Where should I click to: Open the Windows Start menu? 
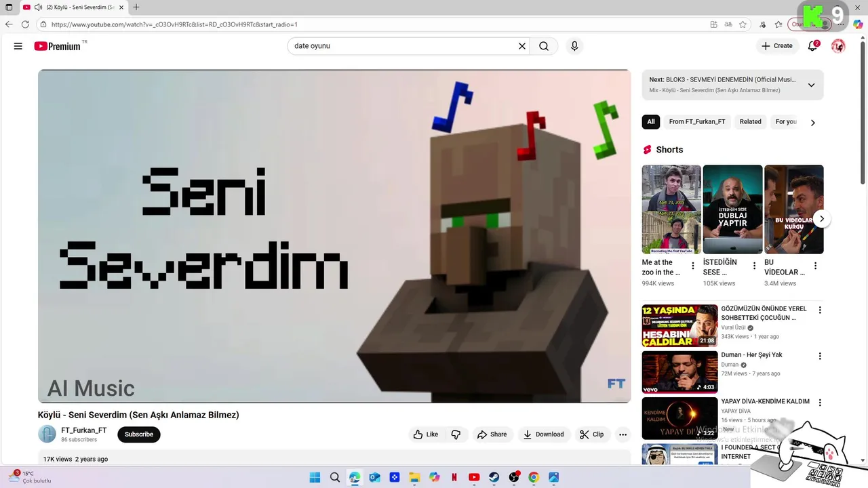click(x=315, y=477)
